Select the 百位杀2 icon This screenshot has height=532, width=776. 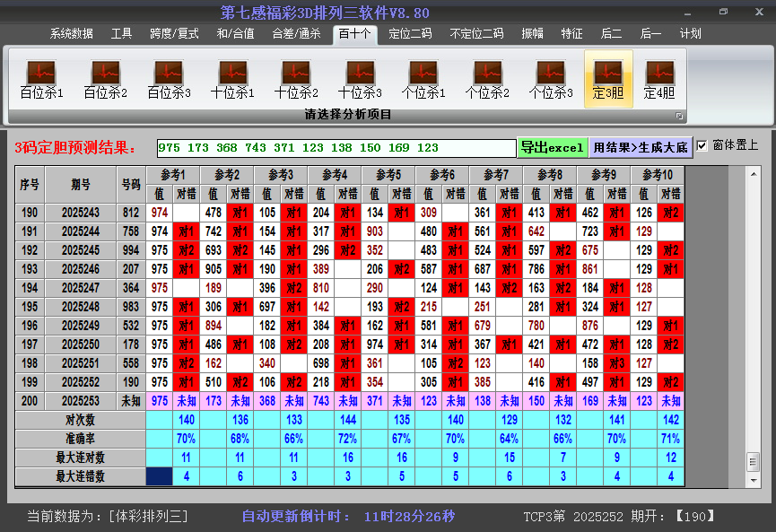105,79
